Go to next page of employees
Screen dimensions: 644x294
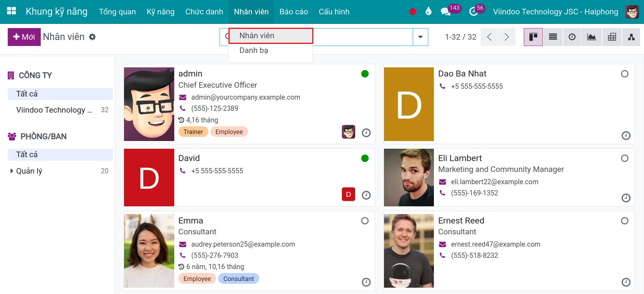(x=506, y=37)
